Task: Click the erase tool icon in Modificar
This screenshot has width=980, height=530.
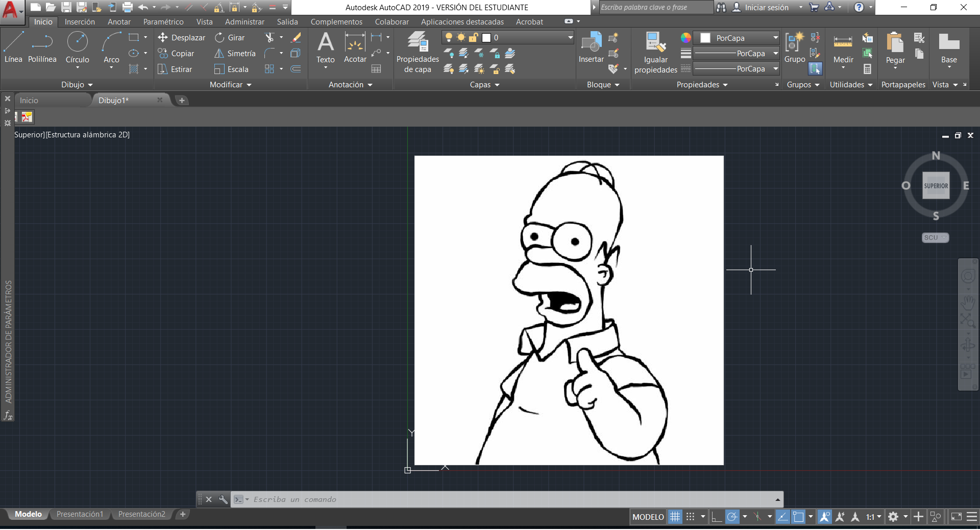Action: (x=296, y=37)
